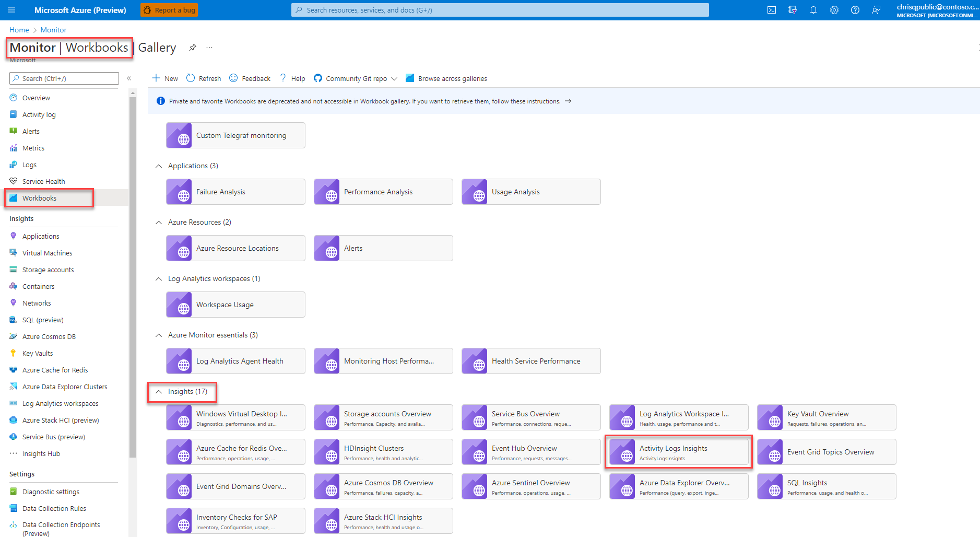Click the Feedback toolbar button

(x=250, y=78)
